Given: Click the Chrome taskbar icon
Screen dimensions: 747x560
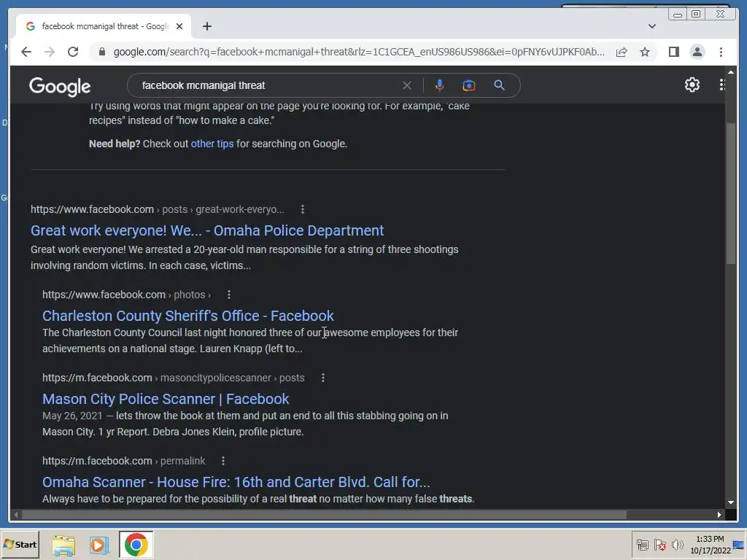Looking at the screenshot, I should 136,545.
